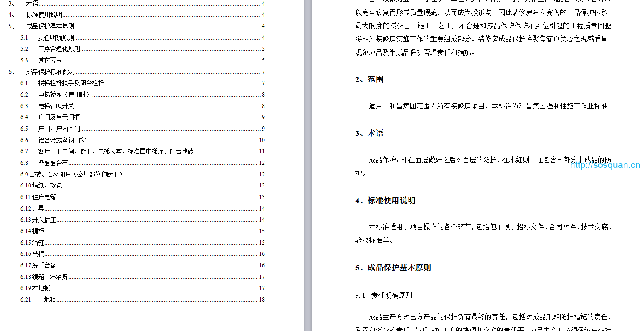Click the bold "5、成品保护基本原则" heading on right page
Image resolution: width=644 pixels, height=331 pixels.
(x=393, y=268)
